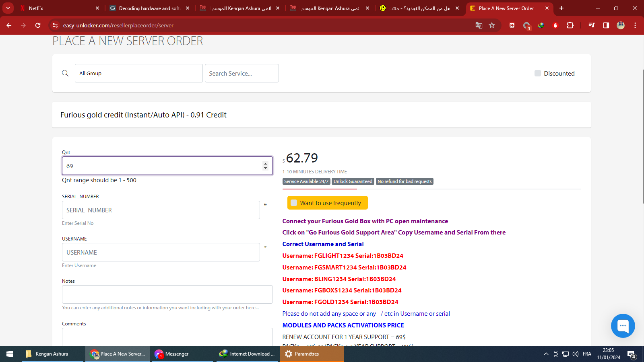Open Messenger from the taskbar

pyautogui.click(x=182, y=354)
